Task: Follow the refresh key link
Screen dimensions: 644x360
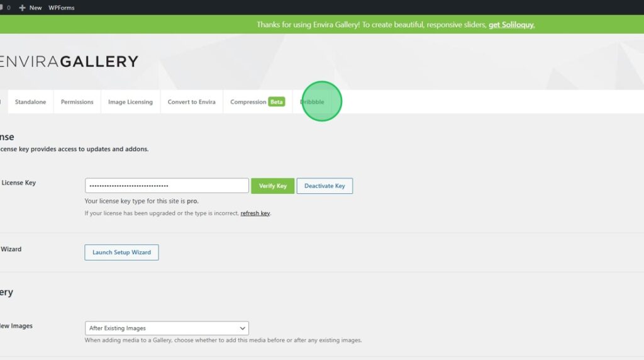Action: 255,213
